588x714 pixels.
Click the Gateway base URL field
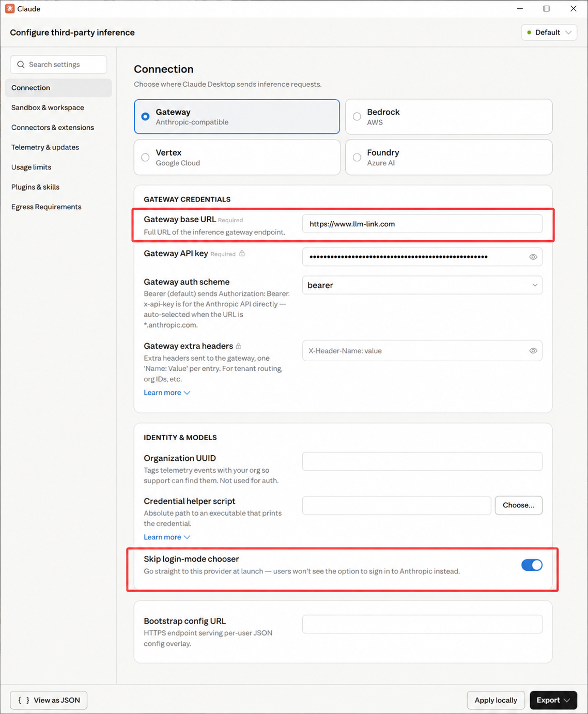422,224
